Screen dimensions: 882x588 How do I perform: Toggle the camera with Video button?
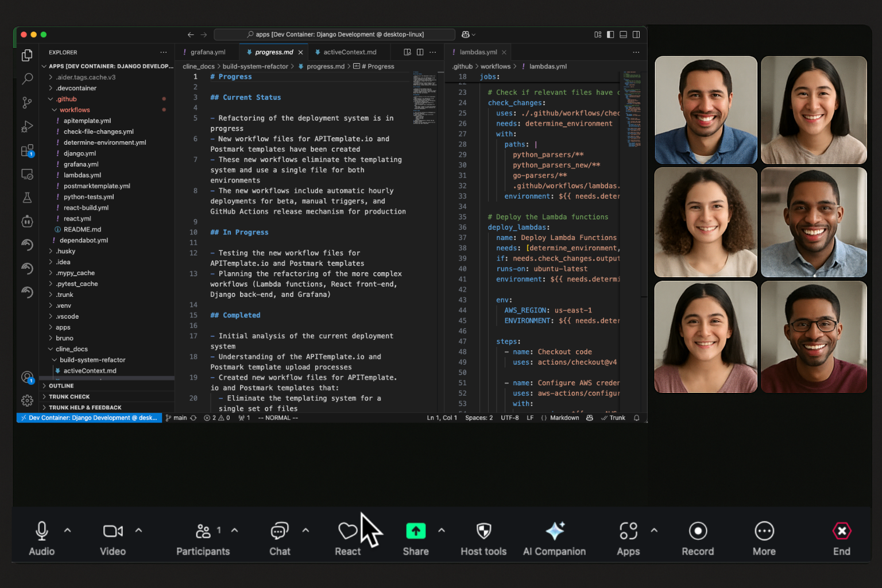pyautogui.click(x=113, y=531)
